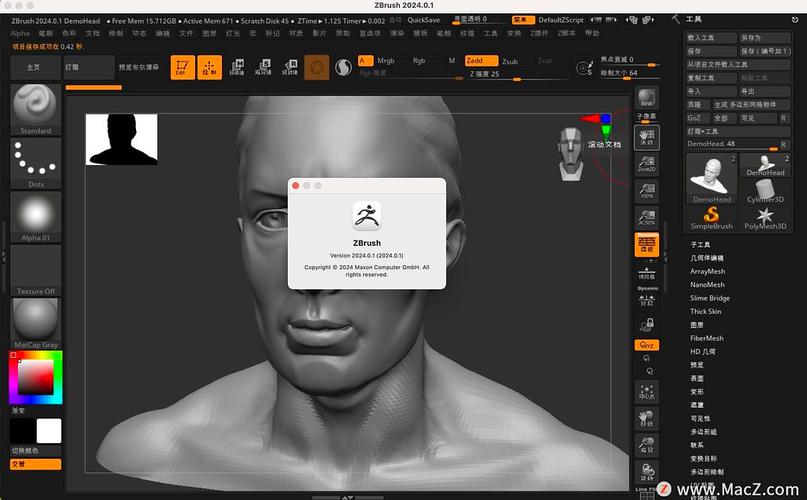The width and height of the screenshot is (807, 500).
Task: Select the large DemoHead tool thumbnail
Action: tap(712, 178)
